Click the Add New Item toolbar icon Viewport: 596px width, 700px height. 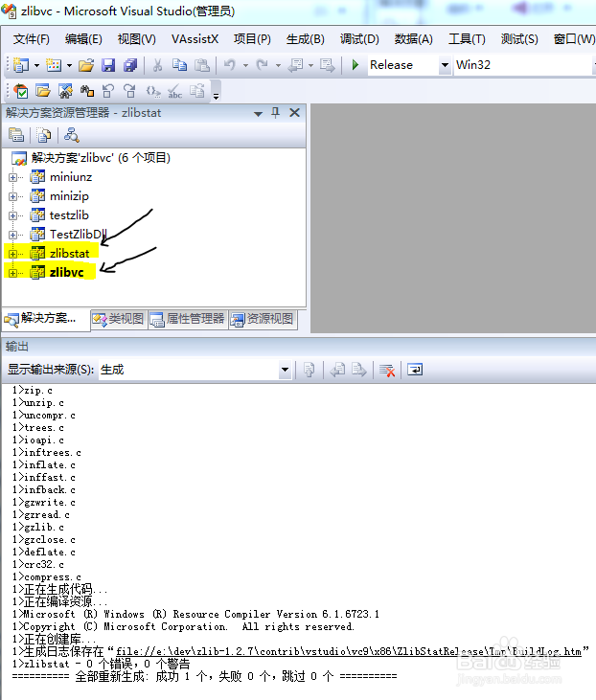(54, 65)
